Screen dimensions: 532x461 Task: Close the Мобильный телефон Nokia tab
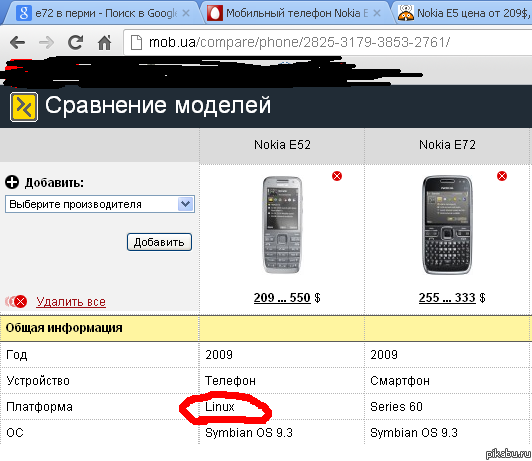click(377, 13)
